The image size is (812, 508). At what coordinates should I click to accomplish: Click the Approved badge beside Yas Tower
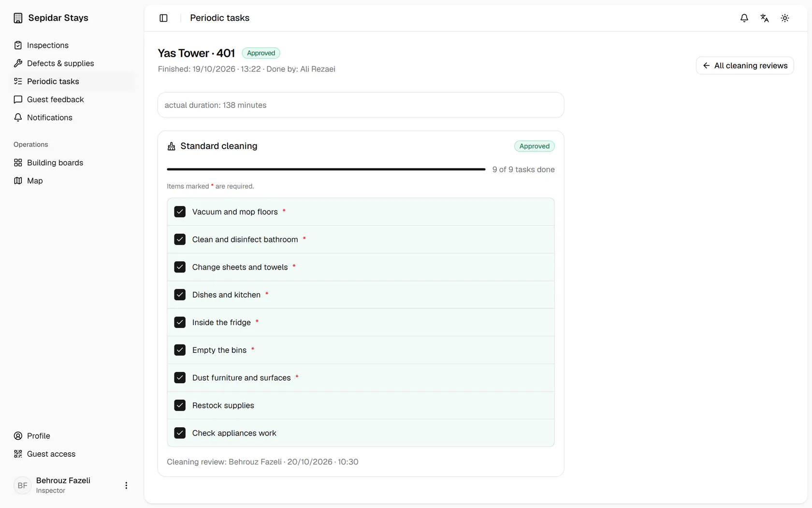point(261,53)
